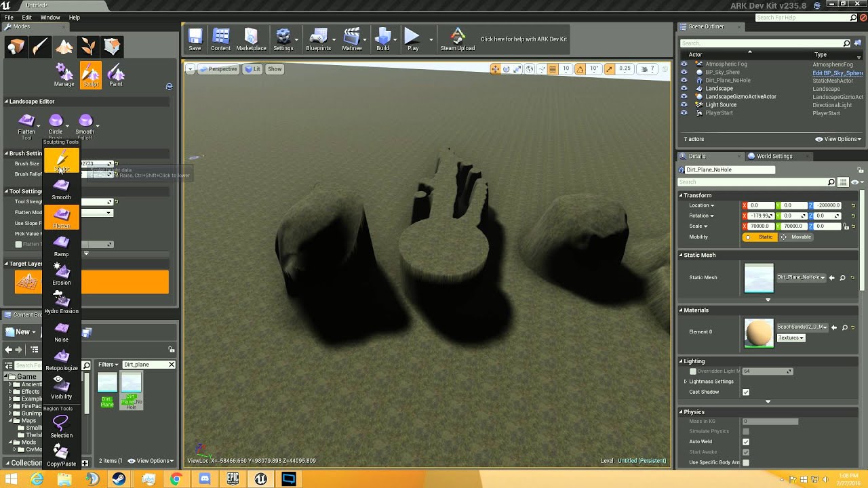Choose the Smooth sculpting tool

[x=61, y=189]
